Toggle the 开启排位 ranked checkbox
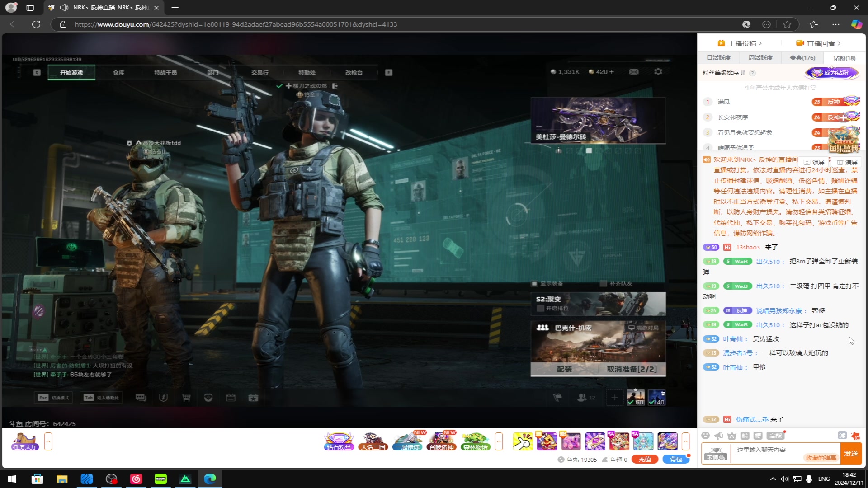Screen dimensions: 868x488 [540, 309]
